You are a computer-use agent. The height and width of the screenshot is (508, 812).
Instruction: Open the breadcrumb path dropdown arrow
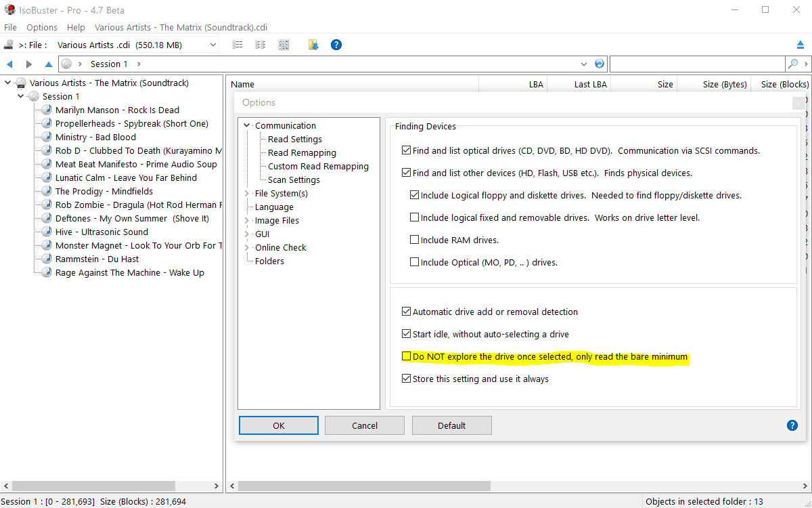pos(585,64)
